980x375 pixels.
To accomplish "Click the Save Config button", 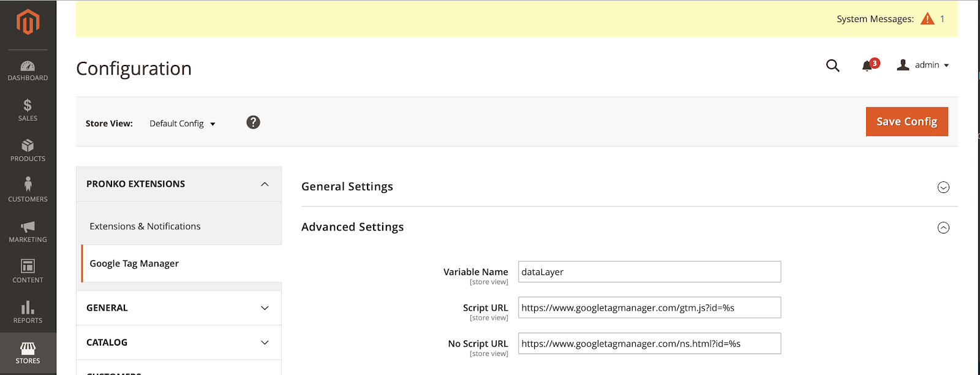I will pos(907,121).
